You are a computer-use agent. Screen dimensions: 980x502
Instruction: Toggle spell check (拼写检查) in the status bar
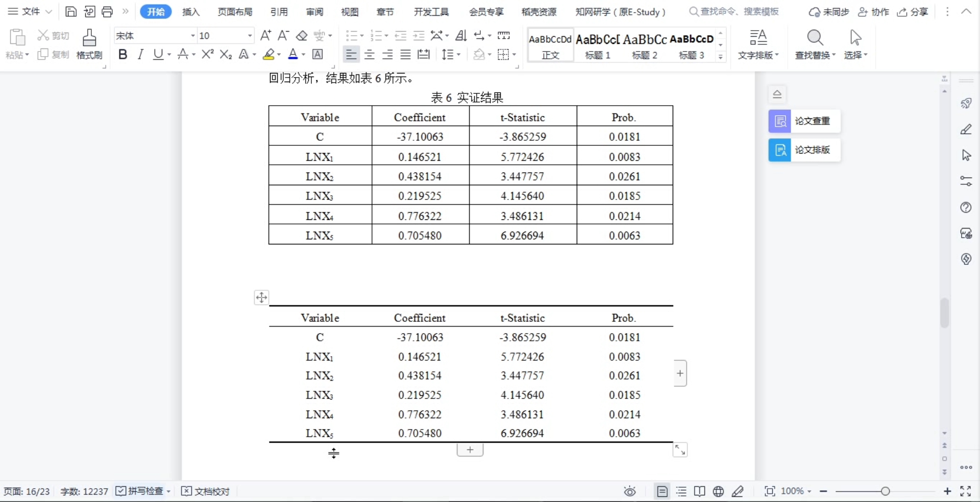coord(139,491)
